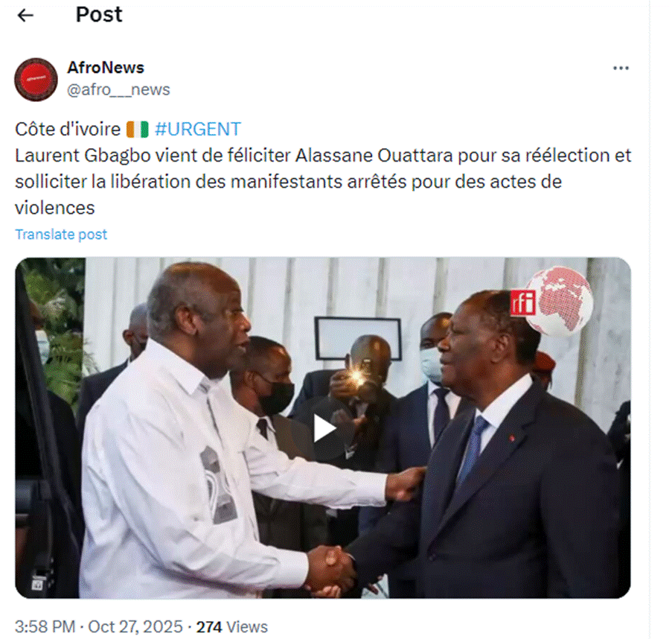Open the Oct 27, 2025 date link
Screen dimensions: 672x639
[135, 626]
